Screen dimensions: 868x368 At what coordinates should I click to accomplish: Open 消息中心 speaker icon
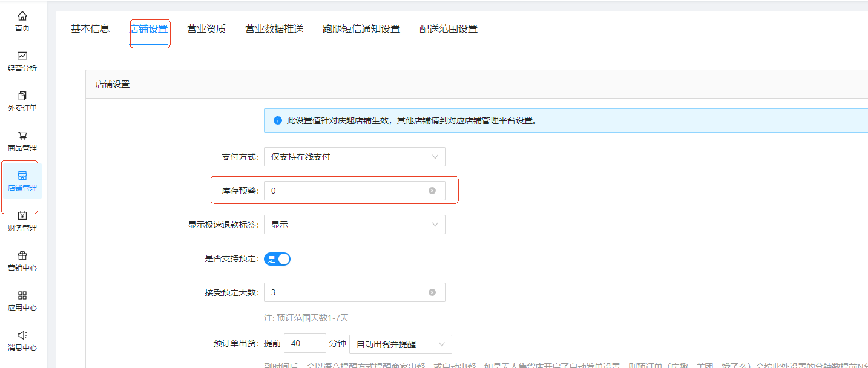[x=22, y=336]
